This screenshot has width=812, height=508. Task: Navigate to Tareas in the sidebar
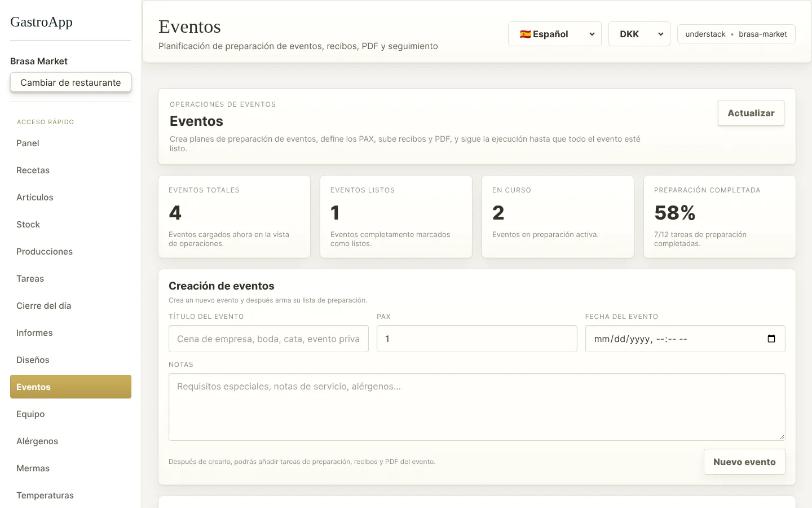coord(70,279)
